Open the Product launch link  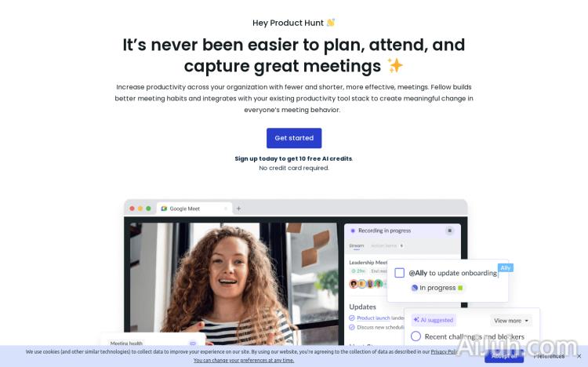373,318
